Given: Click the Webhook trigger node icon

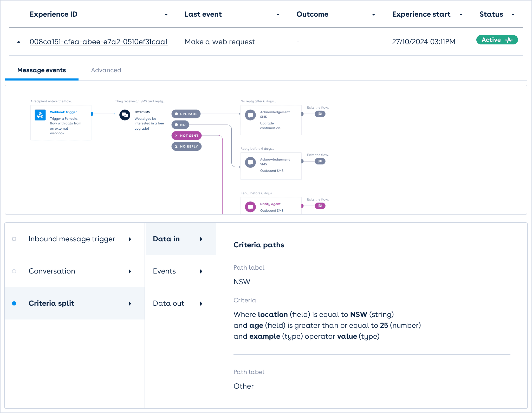Looking at the screenshot, I should tap(40, 115).
